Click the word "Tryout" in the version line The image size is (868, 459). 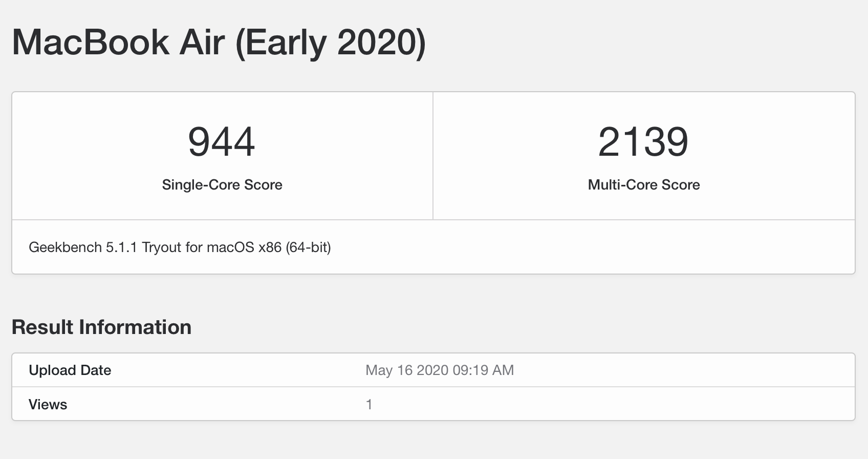point(161,247)
